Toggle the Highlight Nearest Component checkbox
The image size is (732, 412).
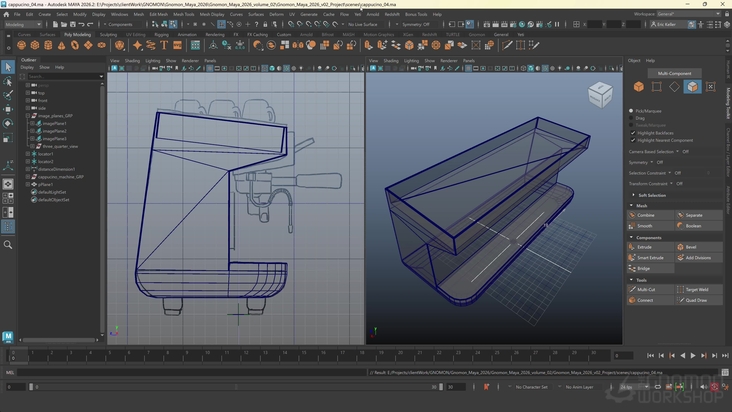point(633,140)
